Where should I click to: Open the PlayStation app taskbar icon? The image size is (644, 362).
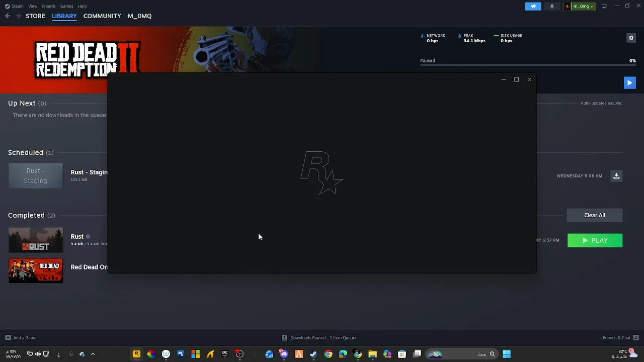(x=181, y=354)
